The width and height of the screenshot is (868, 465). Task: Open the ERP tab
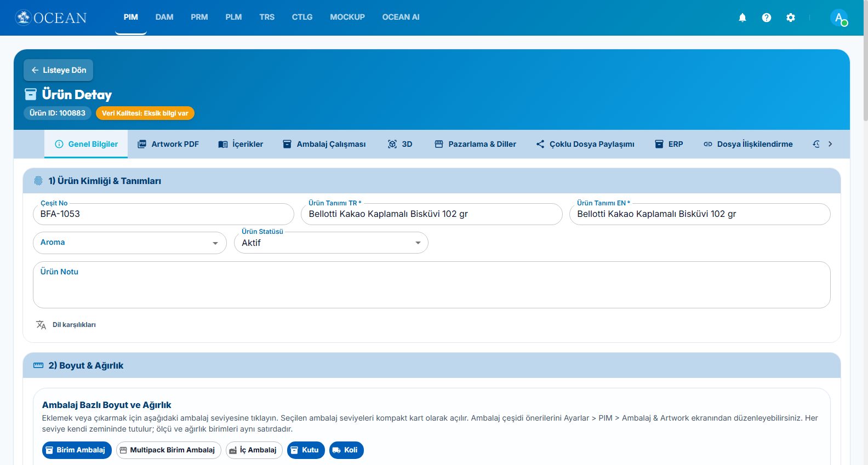[669, 144]
